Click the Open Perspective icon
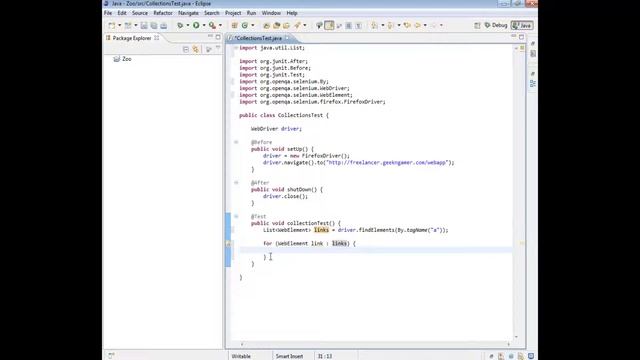The width and height of the screenshot is (640, 360). (x=477, y=25)
